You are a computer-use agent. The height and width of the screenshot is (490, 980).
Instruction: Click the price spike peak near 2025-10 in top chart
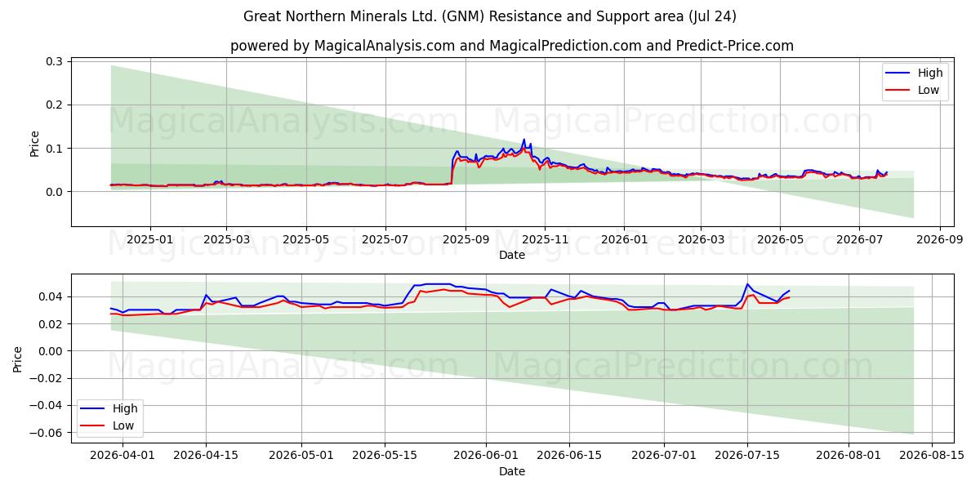(x=523, y=140)
